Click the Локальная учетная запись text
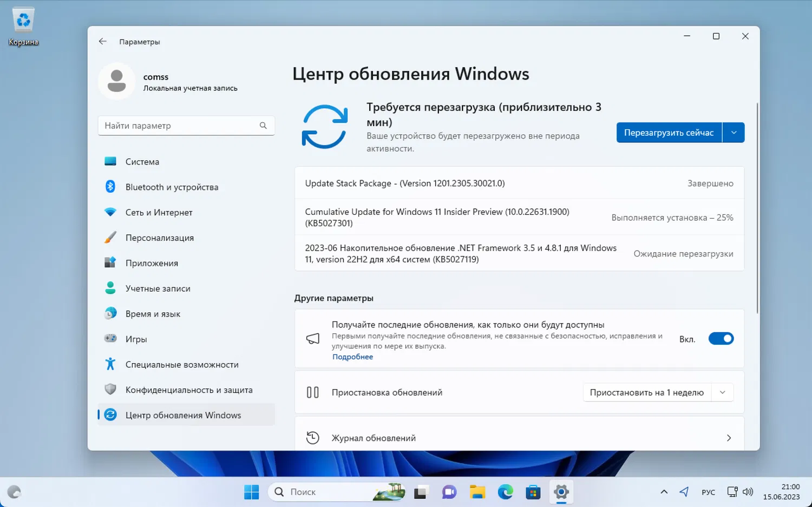Viewport: 812px width, 507px height. (x=190, y=88)
